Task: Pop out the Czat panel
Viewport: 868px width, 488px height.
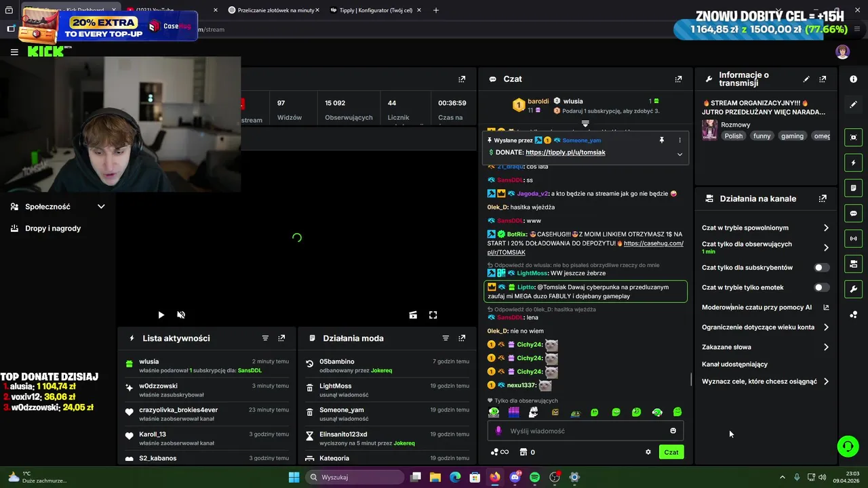Action: (x=678, y=79)
